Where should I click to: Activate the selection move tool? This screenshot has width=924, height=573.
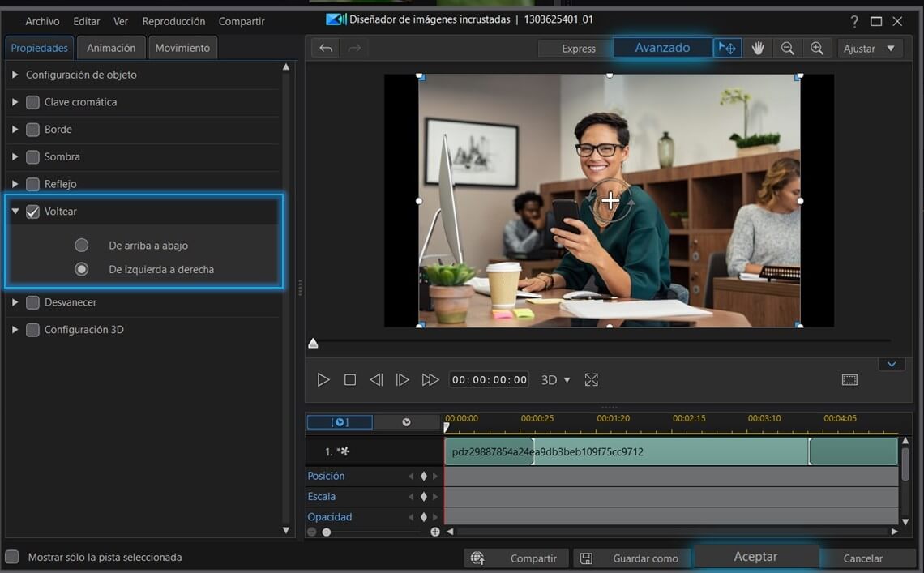727,49
